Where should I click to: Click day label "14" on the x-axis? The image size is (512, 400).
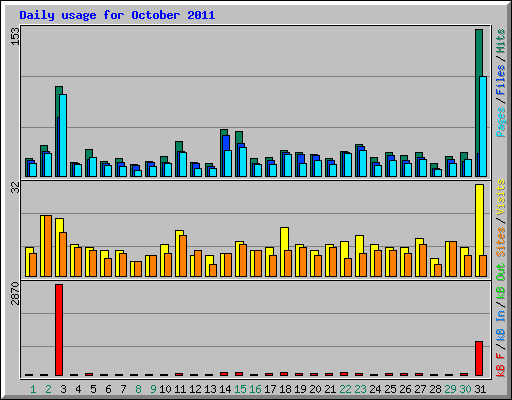pyautogui.click(x=225, y=389)
